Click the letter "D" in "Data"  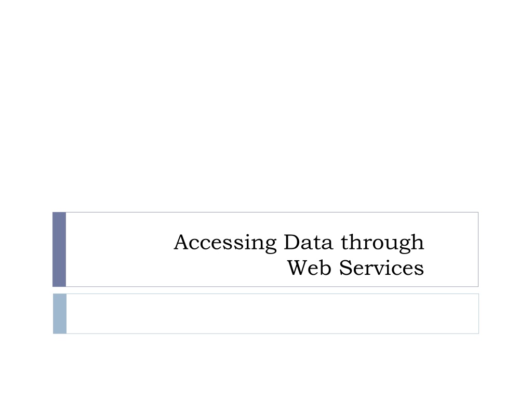[291, 242]
